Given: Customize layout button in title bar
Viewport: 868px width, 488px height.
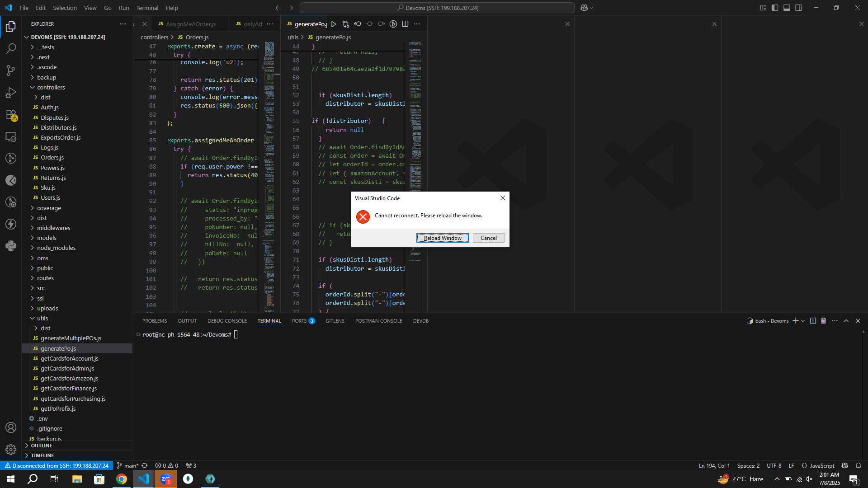Looking at the screenshot, I should [x=763, y=8].
